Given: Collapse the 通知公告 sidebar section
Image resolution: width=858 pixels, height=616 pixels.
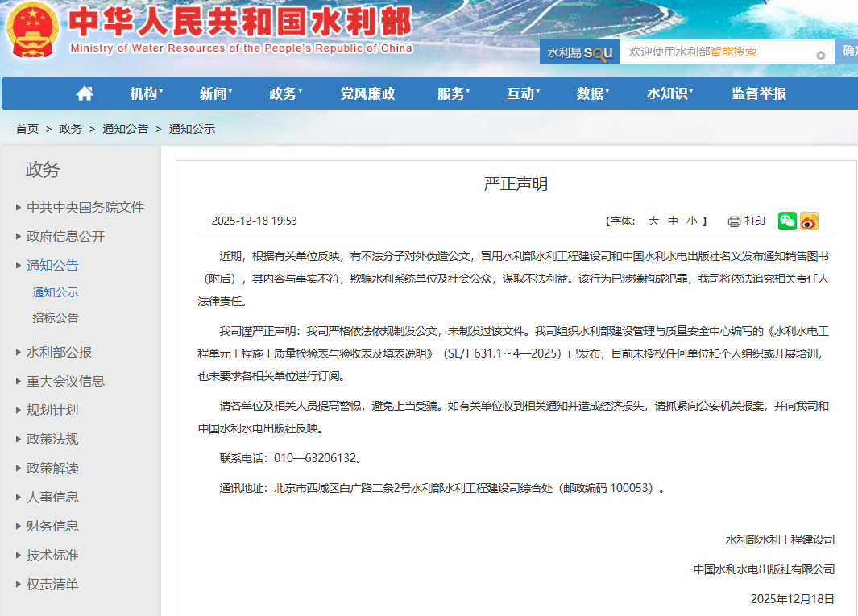Looking at the screenshot, I should (52, 266).
